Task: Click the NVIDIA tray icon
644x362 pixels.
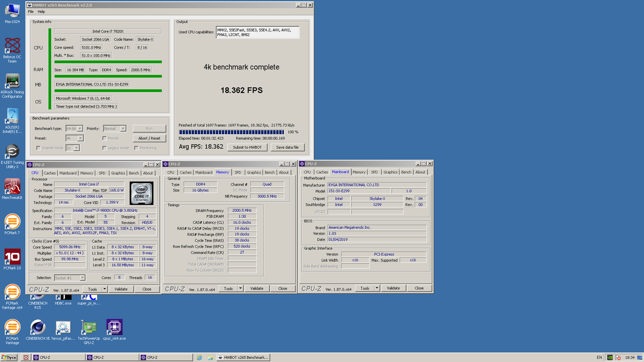Action: tap(610, 358)
